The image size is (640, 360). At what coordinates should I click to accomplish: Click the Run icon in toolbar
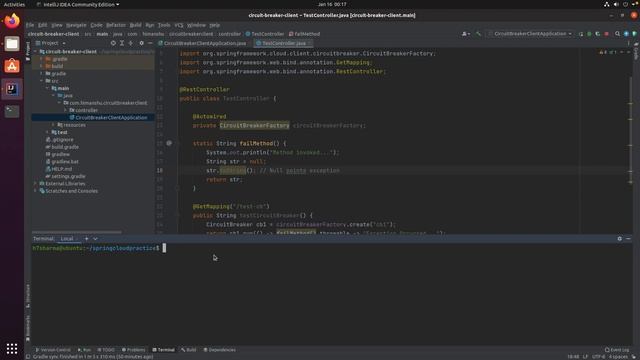(581, 34)
